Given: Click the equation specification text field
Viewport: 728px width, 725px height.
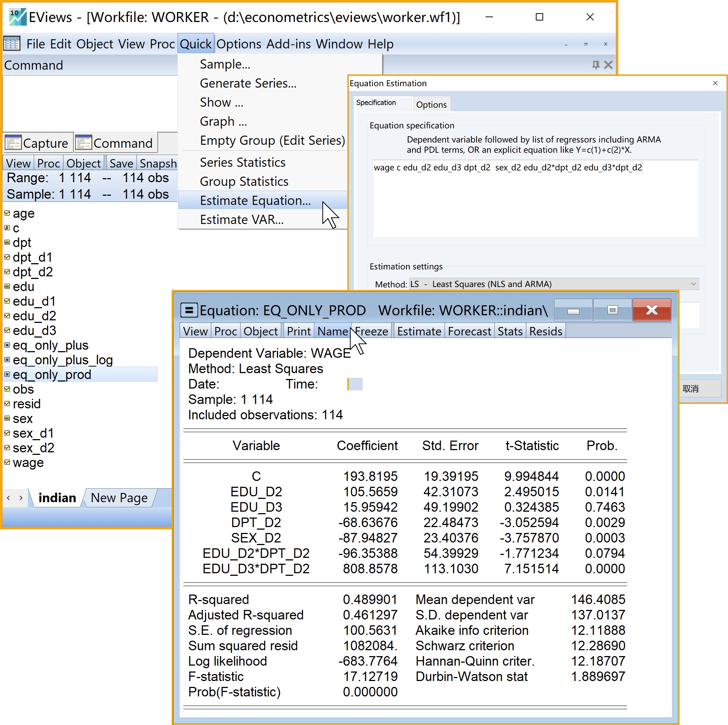Looking at the screenshot, I should pos(535,199).
